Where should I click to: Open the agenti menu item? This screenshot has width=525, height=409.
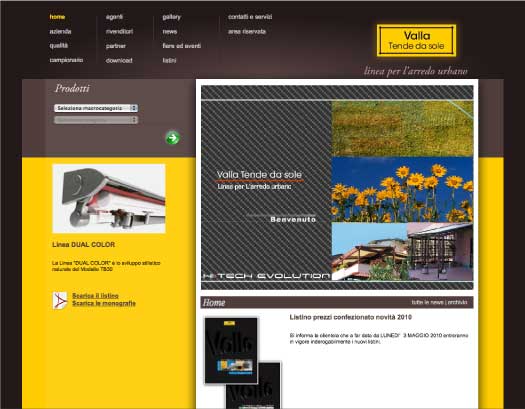click(114, 17)
